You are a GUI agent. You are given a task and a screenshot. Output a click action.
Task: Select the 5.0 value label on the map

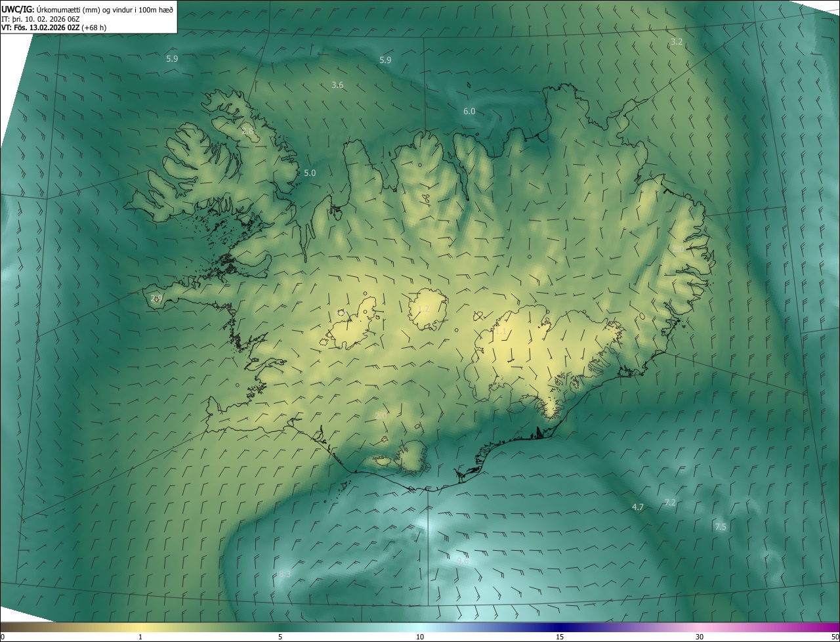pos(310,173)
